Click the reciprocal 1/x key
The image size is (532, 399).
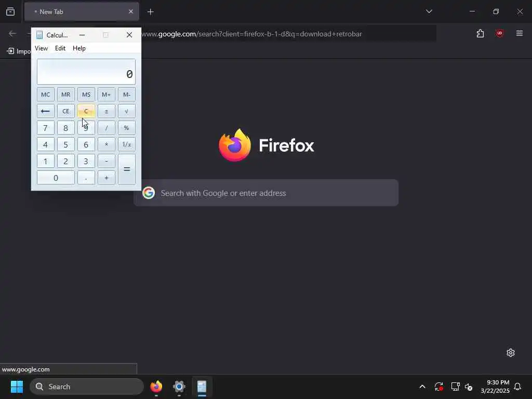point(127,144)
